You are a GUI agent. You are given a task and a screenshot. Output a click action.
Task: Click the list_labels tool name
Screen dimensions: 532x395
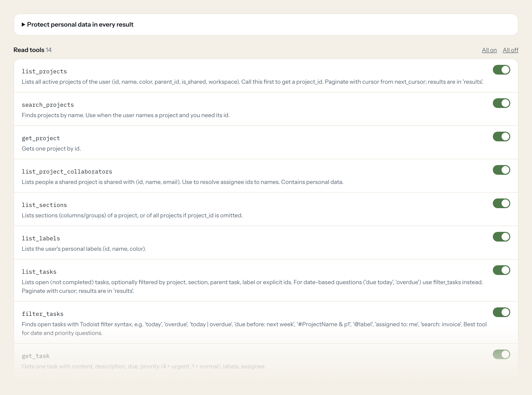tap(41, 238)
